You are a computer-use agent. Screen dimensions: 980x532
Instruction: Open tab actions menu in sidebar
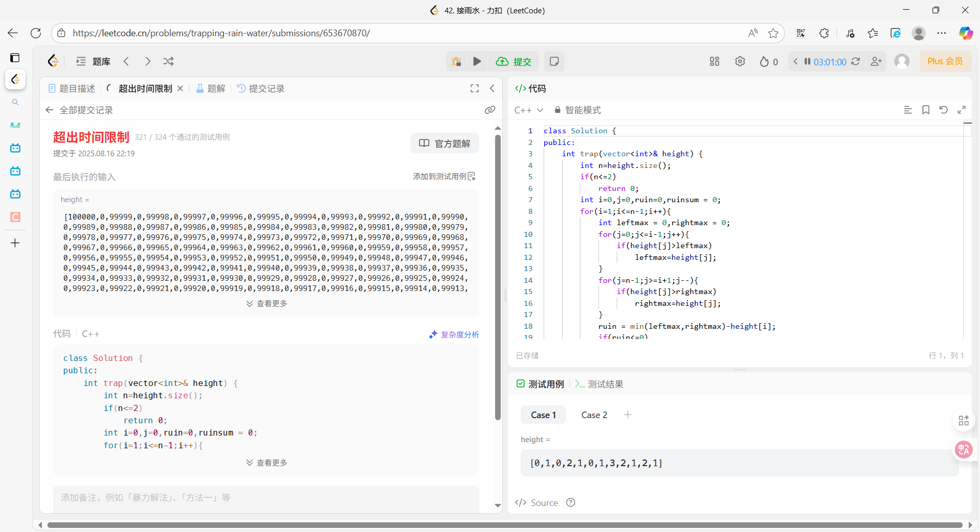15,58
